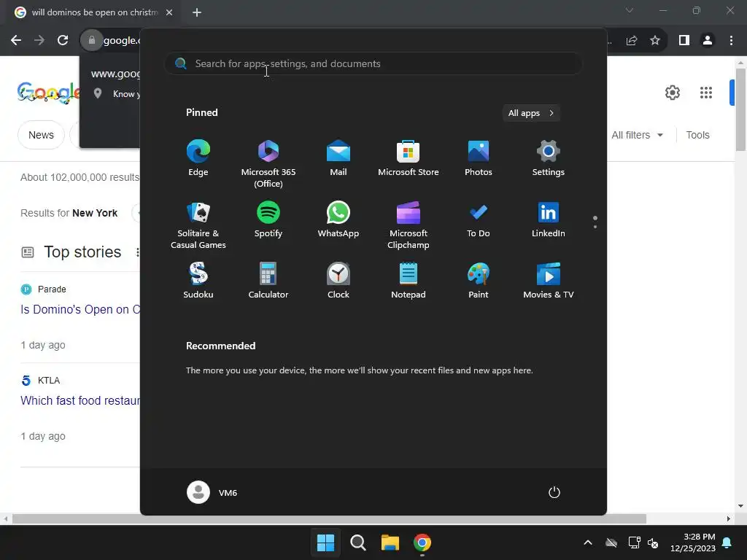Screen dimensions: 747x560
Task: Open the Google apps grid
Action: click(x=705, y=93)
